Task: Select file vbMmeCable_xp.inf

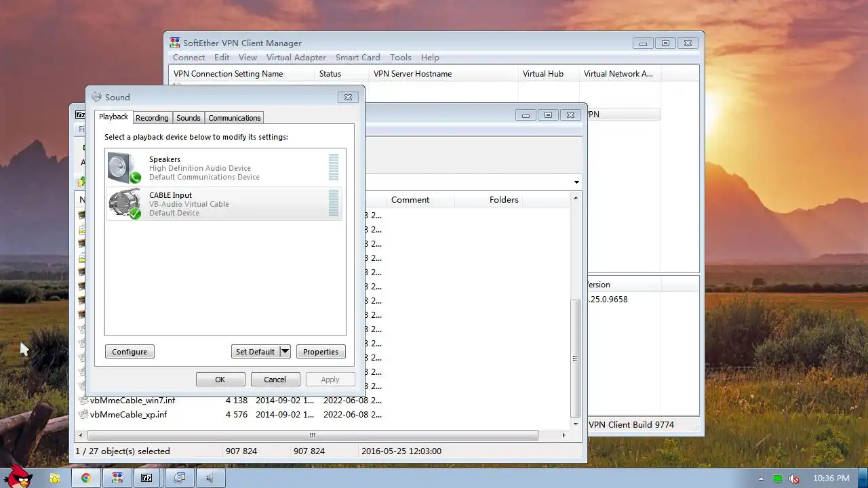Action: pyautogui.click(x=128, y=414)
